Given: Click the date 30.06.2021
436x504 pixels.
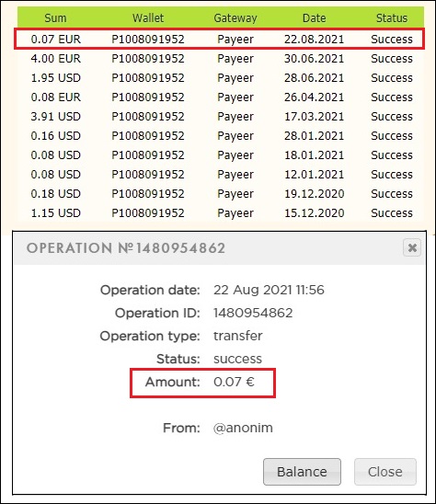Looking at the screenshot, I should point(315,59).
